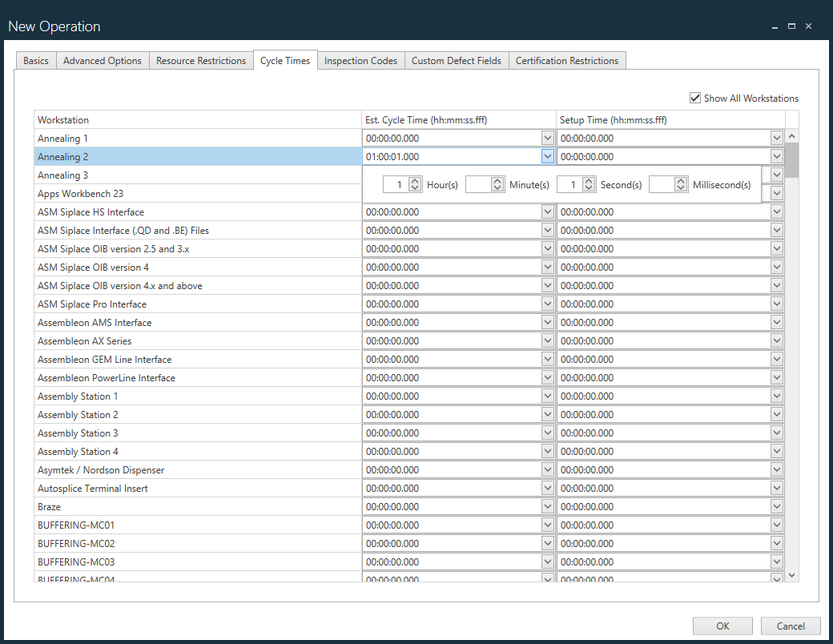This screenshot has height=644, width=833.
Task: Select the Assembly Station 1 row
Action: tap(160, 396)
